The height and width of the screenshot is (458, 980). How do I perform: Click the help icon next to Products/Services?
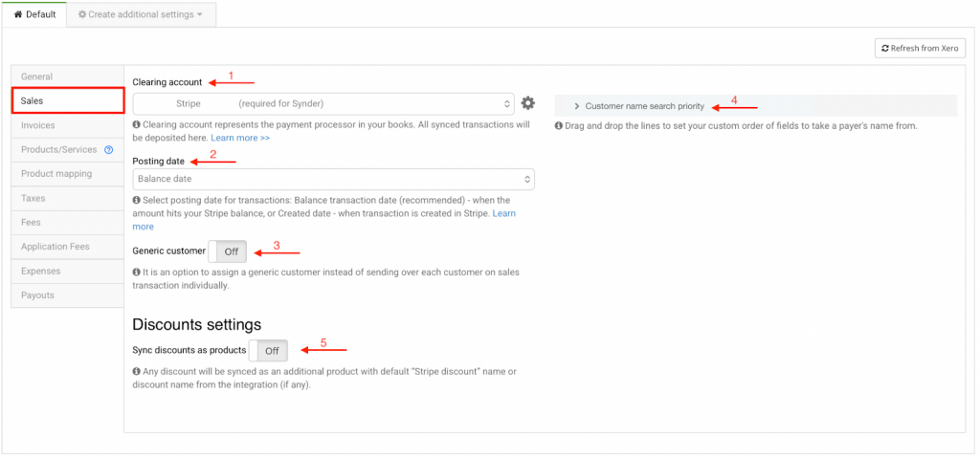108,149
